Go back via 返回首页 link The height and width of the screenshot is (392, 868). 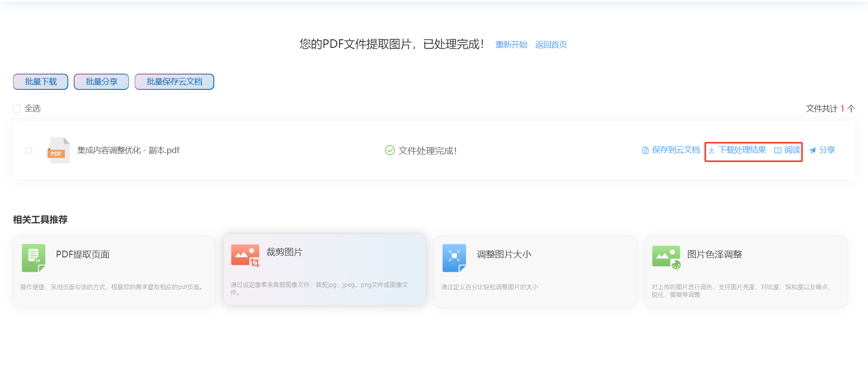(551, 45)
